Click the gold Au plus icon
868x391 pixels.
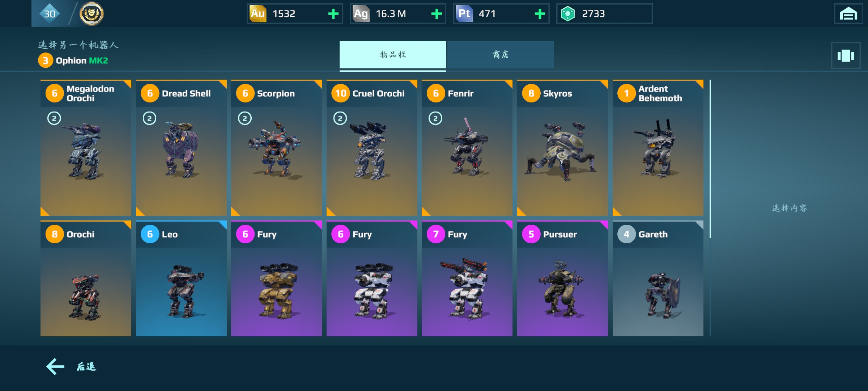tap(333, 14)
